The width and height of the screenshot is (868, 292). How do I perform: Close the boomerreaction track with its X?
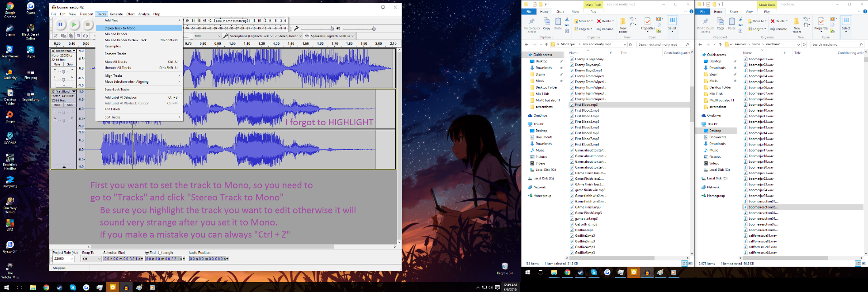click(x=53, y=51)
